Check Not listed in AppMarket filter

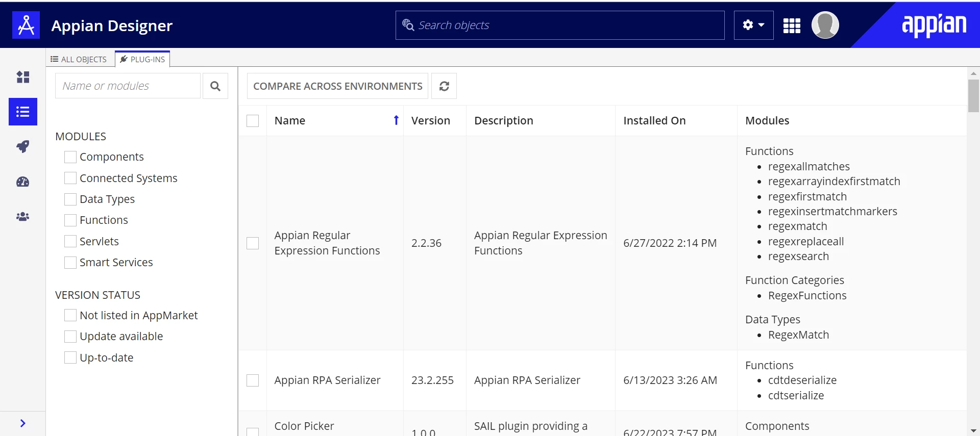[x=70, y=316]
